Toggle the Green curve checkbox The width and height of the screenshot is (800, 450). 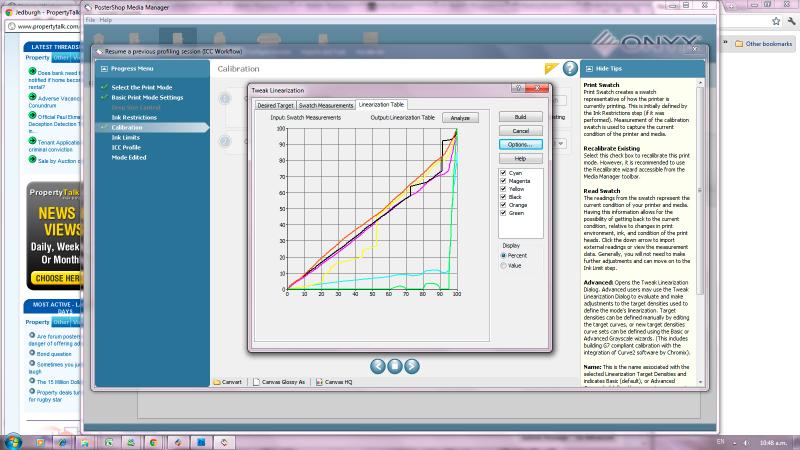coord(504,213)
